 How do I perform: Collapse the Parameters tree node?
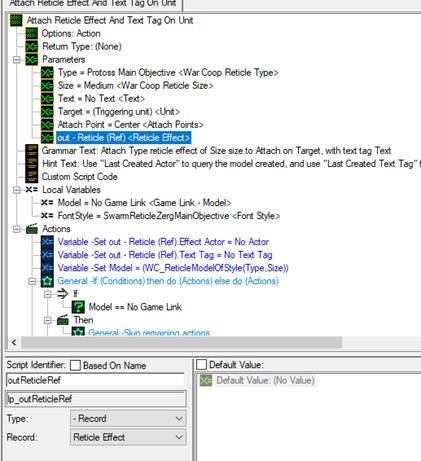tap(16, 60)
